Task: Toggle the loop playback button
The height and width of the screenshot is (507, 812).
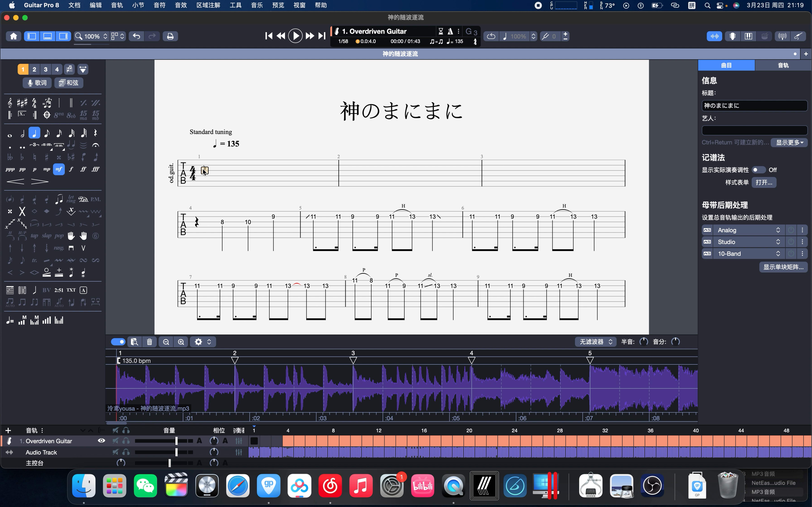Action: coord(491,36)
